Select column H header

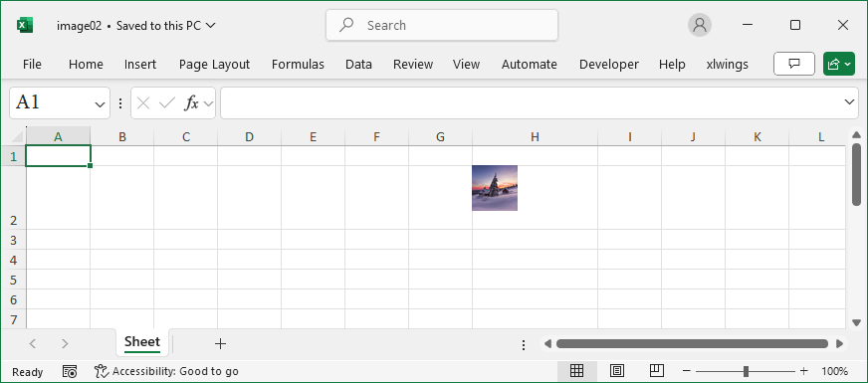535,136
